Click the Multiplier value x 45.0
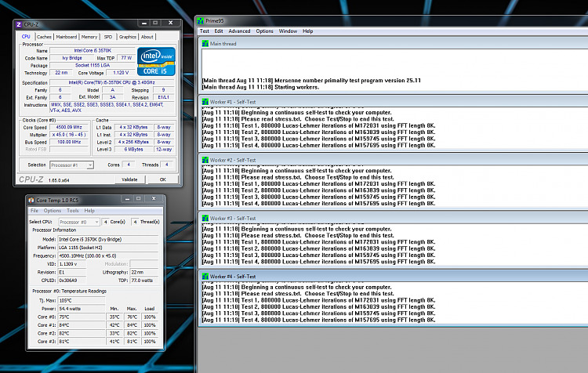 [69, 135]
